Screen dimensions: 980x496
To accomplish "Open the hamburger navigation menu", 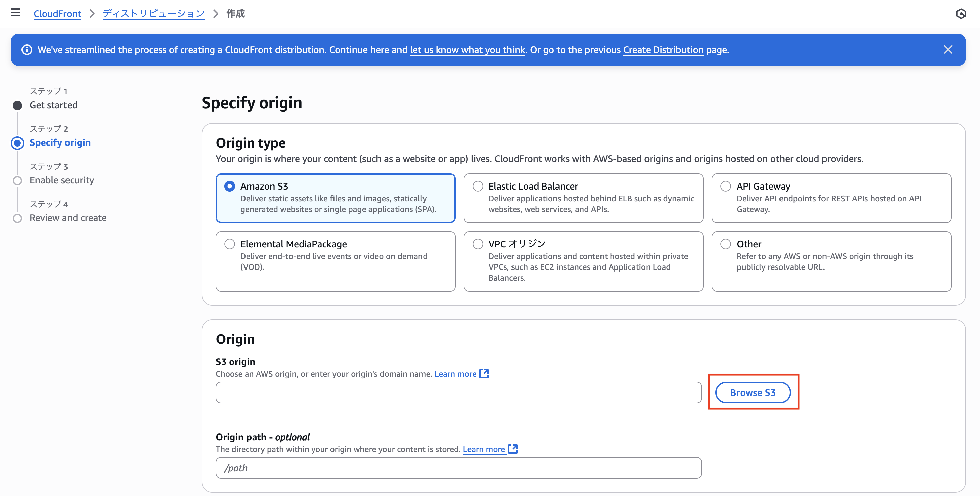I will [15, 13].
